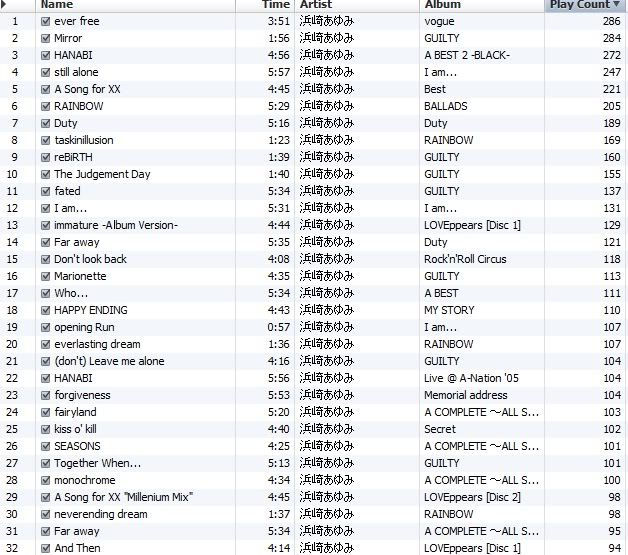Screen dimensions: 628x555
Task: Click the Play Count column header
Action: coord(578,5)
